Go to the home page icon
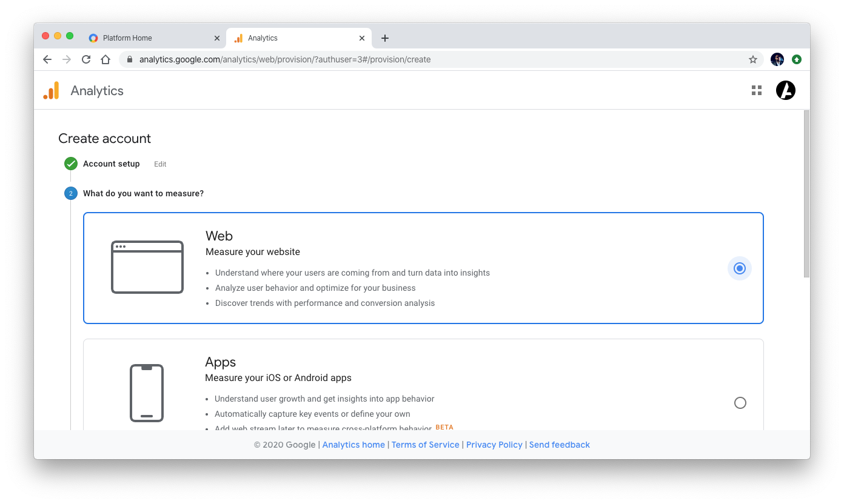 [105, 59]
